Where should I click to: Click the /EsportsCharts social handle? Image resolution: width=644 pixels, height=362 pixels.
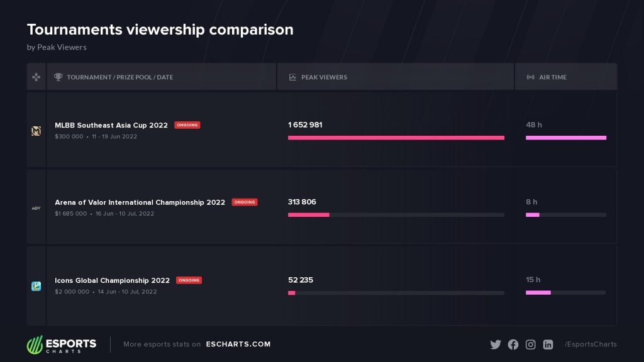(x=591, y=344)
